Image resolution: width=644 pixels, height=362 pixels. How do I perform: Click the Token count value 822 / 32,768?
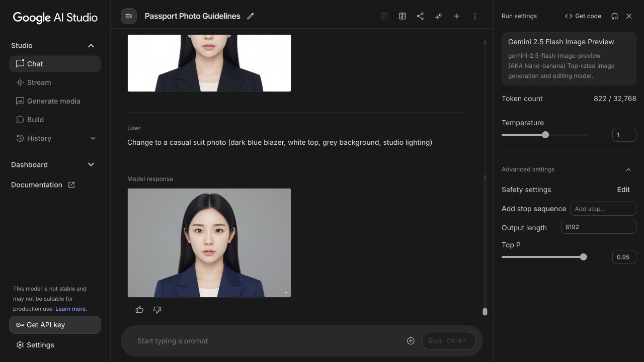[x=615, y=99]
